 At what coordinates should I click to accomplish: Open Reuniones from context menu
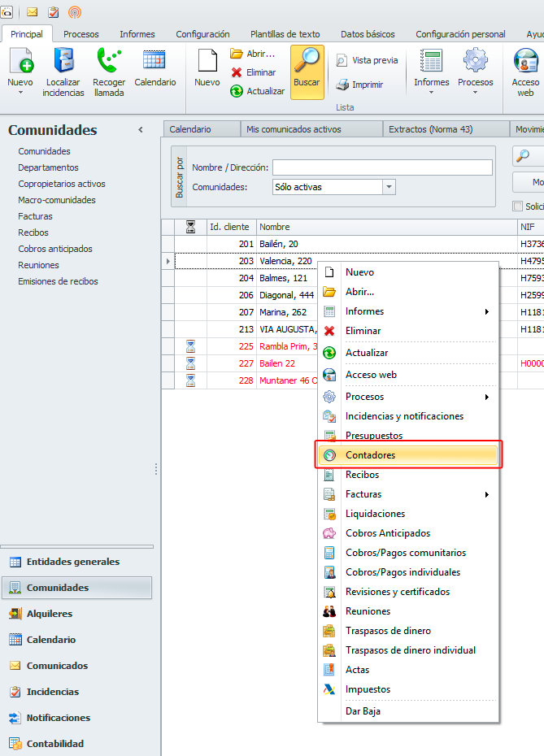(408, 611)
